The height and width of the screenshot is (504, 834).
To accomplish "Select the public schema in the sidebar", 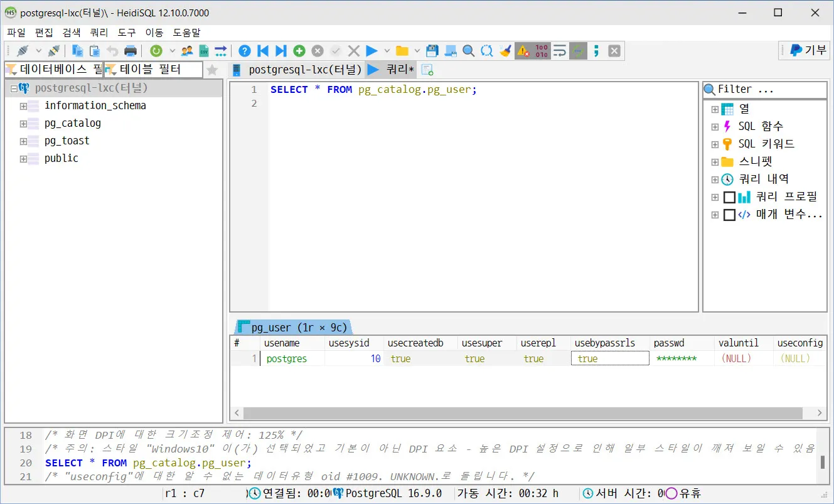I will click(61, 158).
